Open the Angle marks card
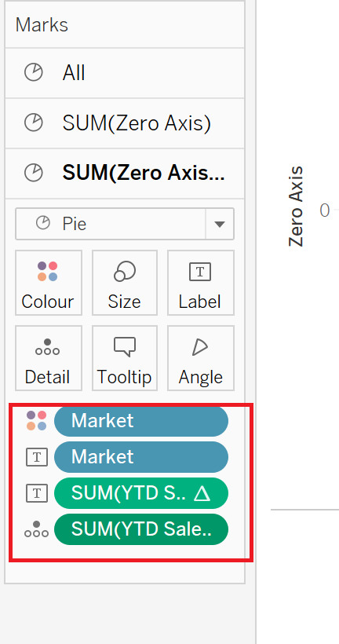Viewport: 339px width, 644px height. coord(201,358)
